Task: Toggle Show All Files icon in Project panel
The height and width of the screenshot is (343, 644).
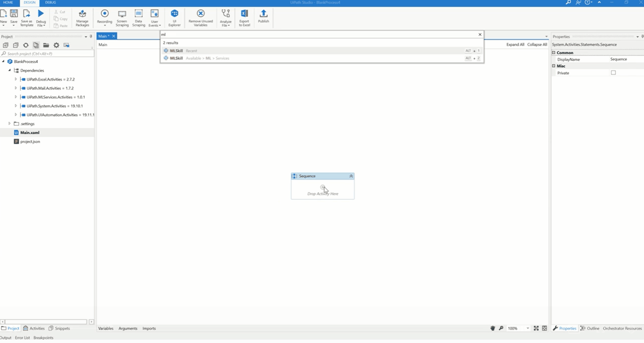Action: [36, 45]
